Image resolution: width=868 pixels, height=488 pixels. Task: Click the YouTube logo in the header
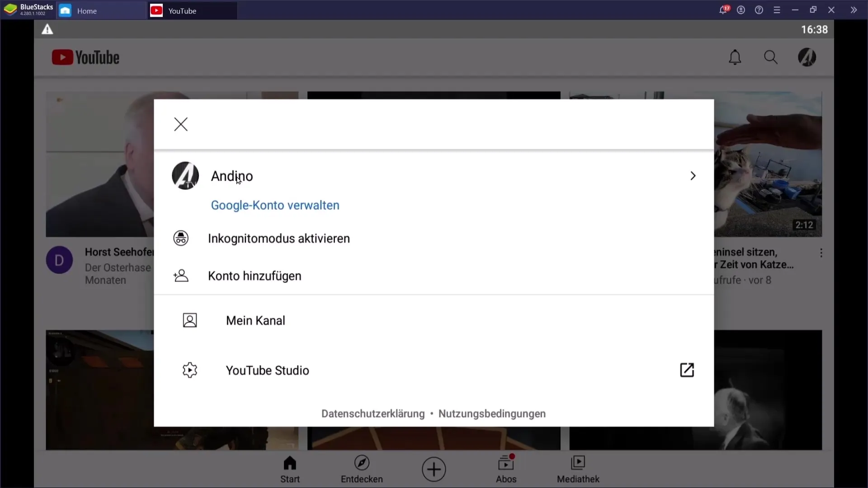click(x=85, y=57)
